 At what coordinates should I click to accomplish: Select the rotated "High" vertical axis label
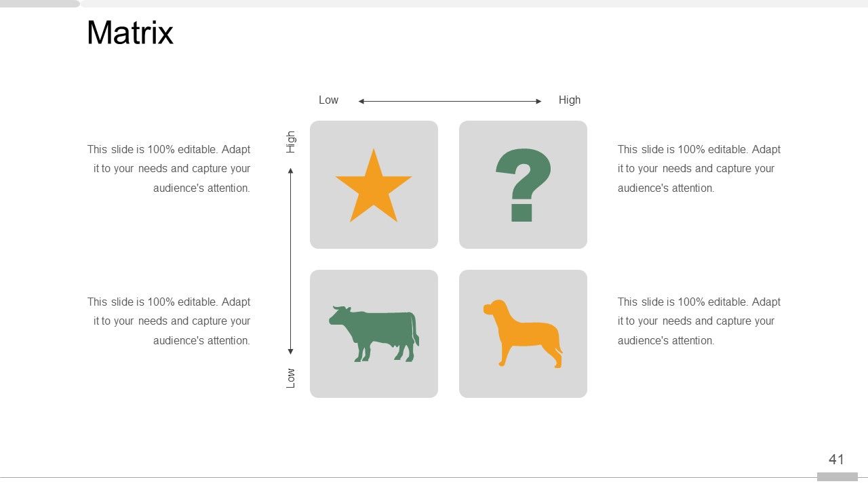(x=291, y=142)
